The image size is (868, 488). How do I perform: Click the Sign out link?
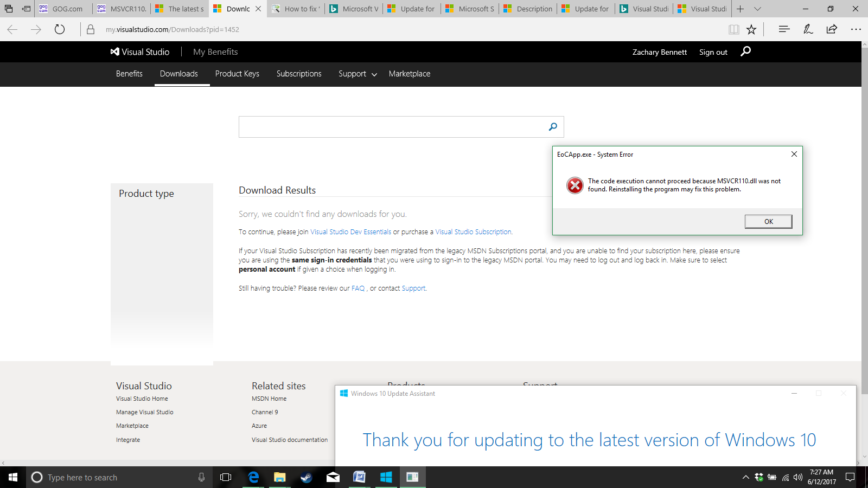(713, 52)
